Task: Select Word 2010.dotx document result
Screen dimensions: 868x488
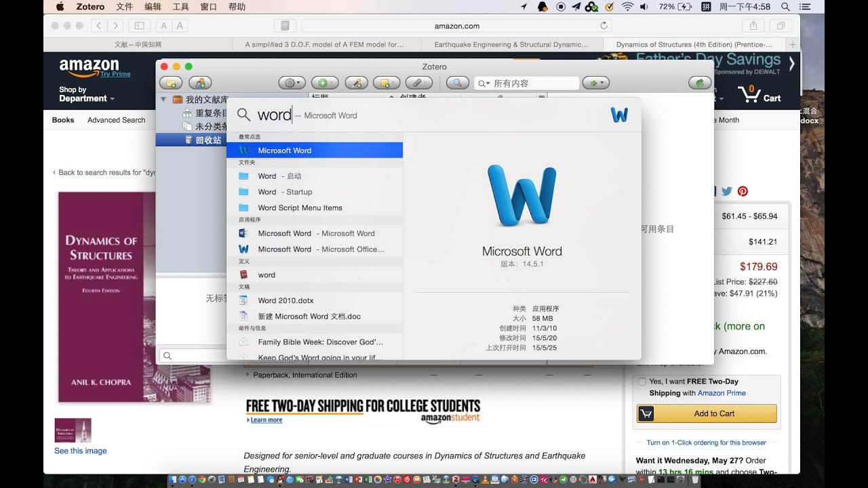Action: [x=315, y=300]
